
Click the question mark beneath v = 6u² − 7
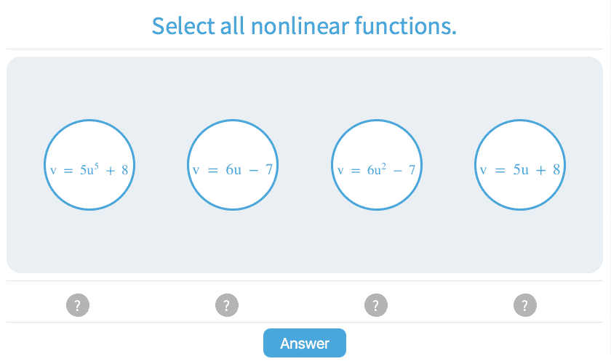[375, 305]
